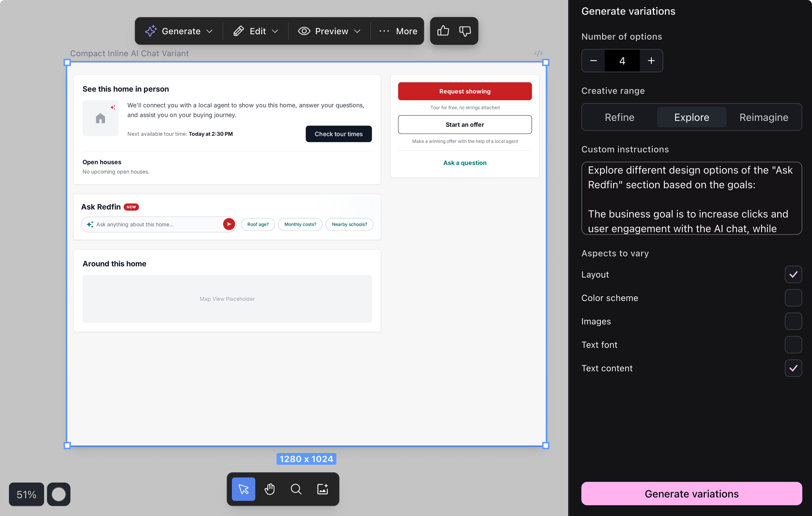The width and height of the screenshot is (812, 516).
Task: Enable the Text font checkbox
Action: tap(793, 345)
